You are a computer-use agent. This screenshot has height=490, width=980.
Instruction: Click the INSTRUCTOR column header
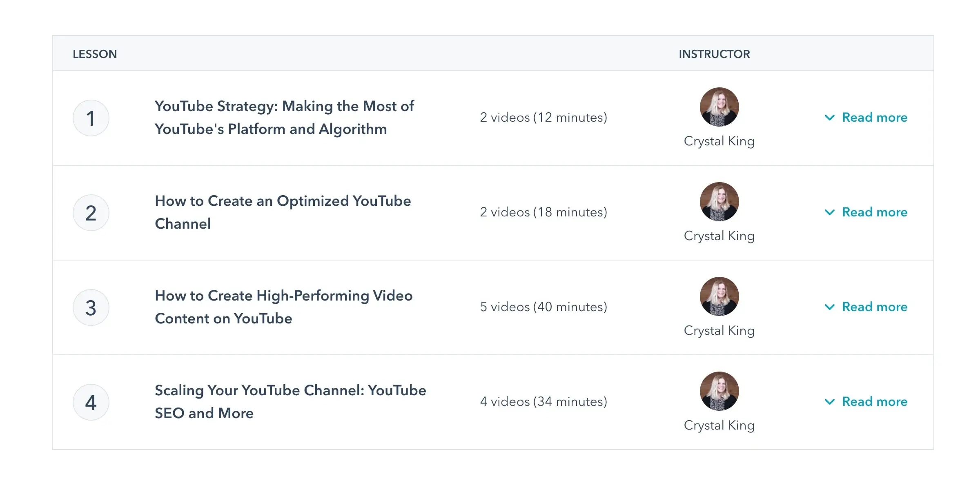coord(714,54)
